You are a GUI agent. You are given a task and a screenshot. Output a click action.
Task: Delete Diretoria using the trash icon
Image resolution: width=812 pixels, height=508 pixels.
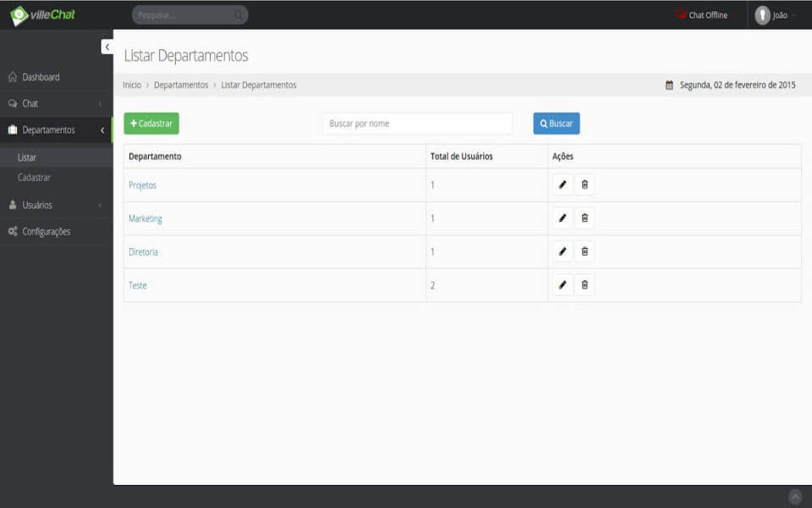point(584,251)
